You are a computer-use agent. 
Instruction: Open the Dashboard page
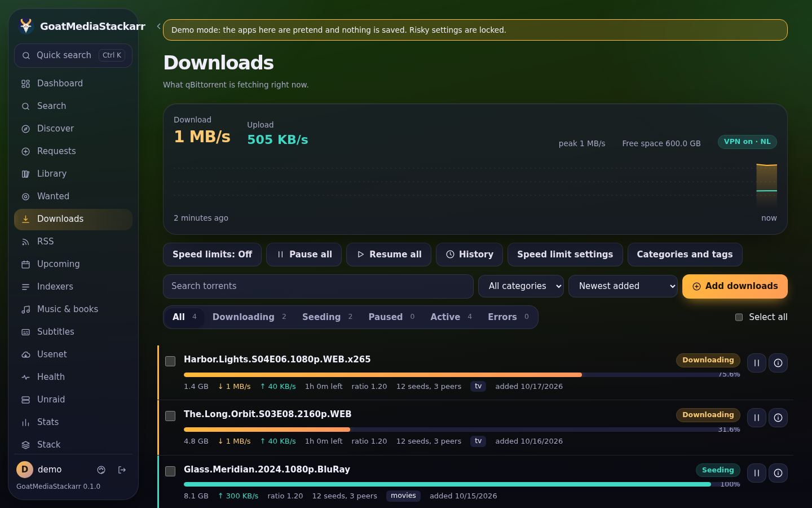click(73, 84)
